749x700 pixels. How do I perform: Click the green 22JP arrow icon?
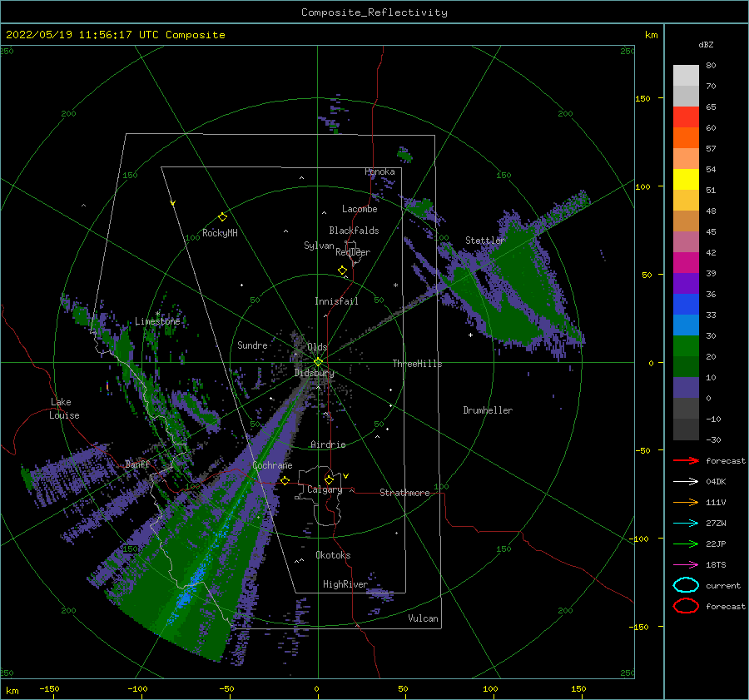pos(686,544)
